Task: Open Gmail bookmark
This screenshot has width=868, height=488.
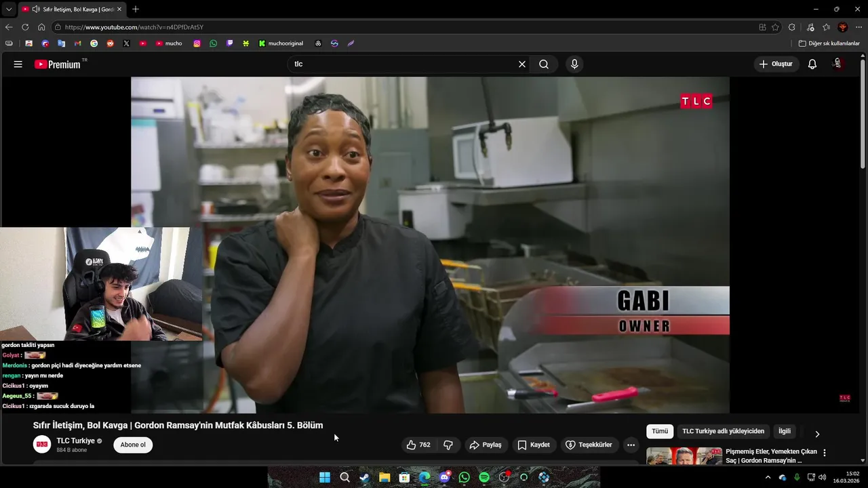Action: point(77,43)
